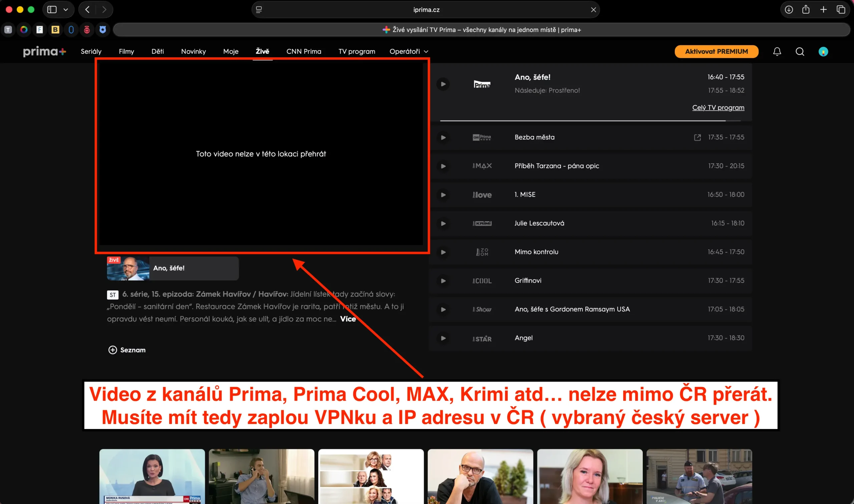Viewport: 854px width, 504px height.
Task: Show tab overview icon
Action: click(x=841, y=10)
